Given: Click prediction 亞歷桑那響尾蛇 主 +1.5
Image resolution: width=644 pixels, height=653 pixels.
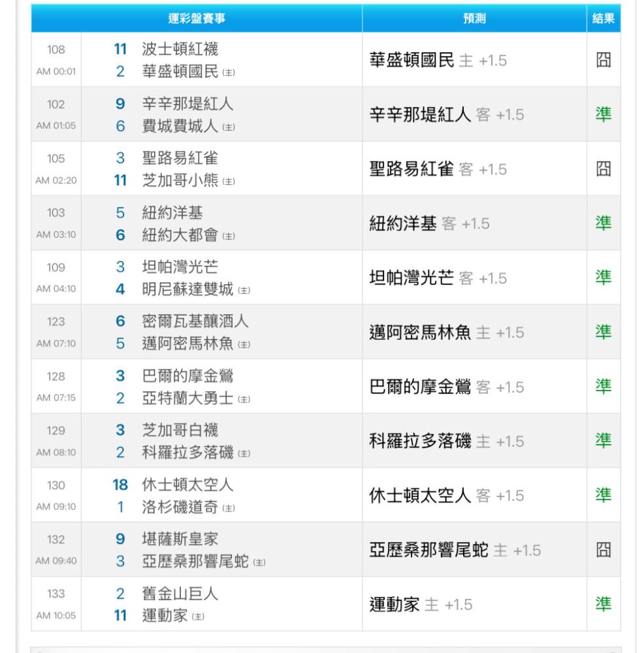Looking at the screenshot, I should pos(455,550).
